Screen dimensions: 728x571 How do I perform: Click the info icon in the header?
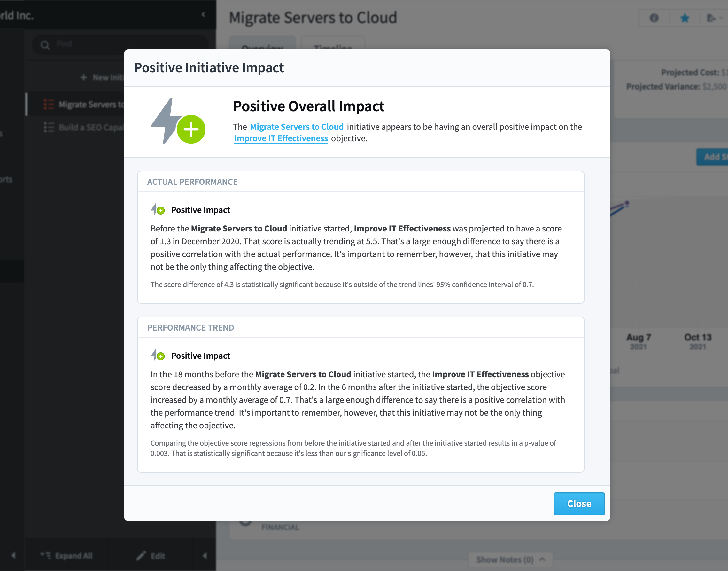(654, 18)
